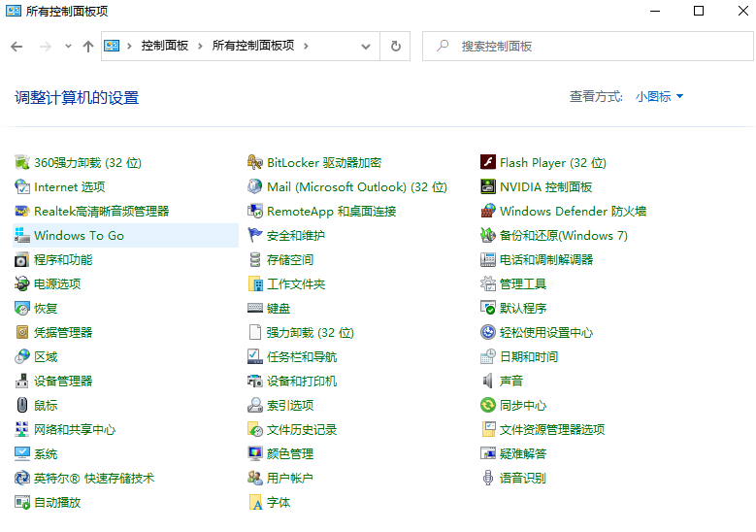Click the 设备管理器 icon
Image resolution: width=756 pixels, height=532 pixels.
tap(22, 382)
